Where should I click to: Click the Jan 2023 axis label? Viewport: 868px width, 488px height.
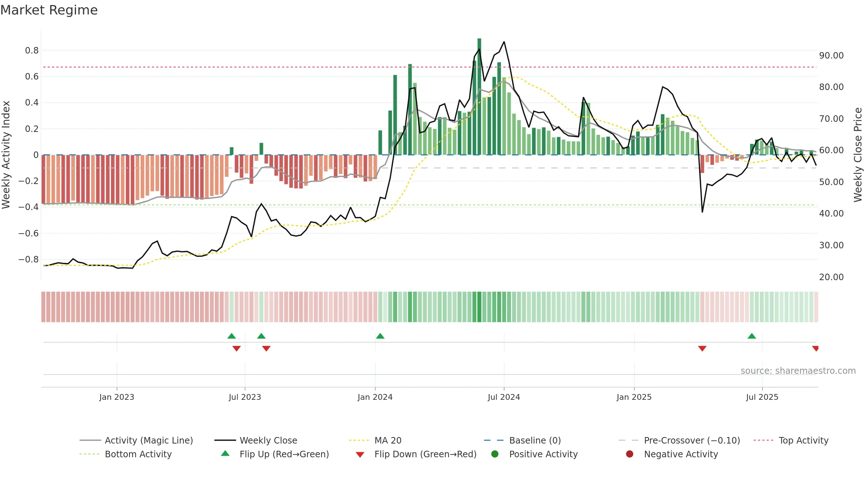click(117, 397)
